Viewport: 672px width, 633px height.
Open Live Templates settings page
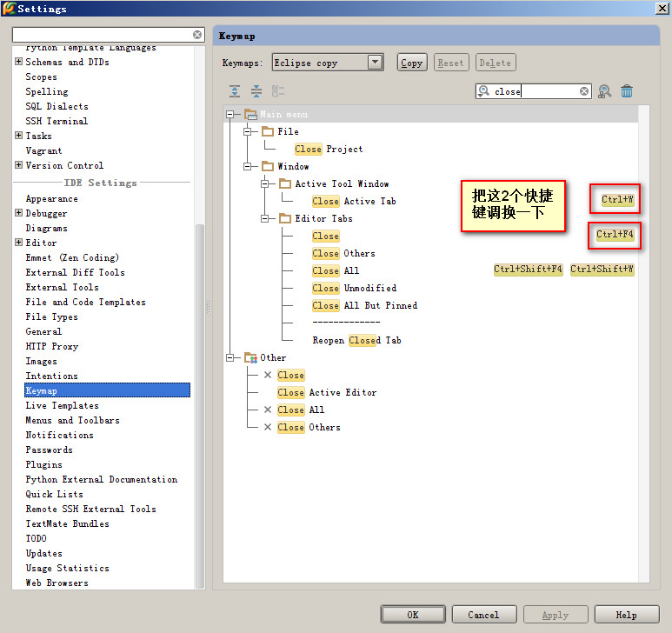coord(62,405)
